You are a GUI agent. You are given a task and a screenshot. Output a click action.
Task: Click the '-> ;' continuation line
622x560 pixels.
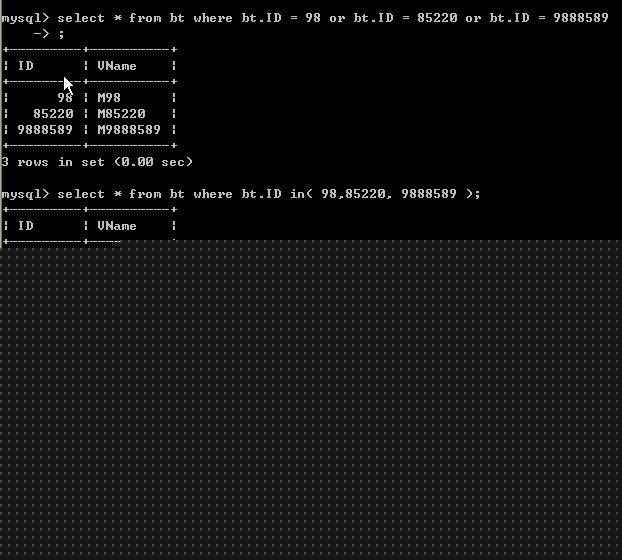[x=49, y=34]
